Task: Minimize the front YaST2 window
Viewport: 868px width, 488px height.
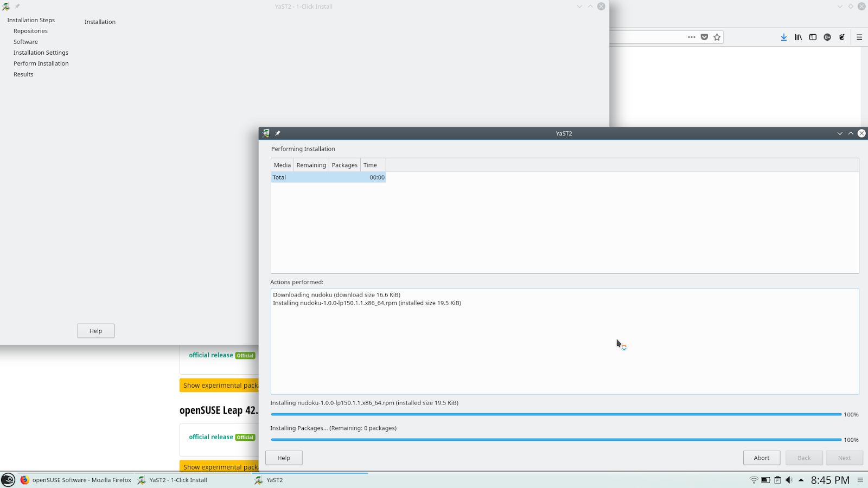Action: pos(840,133)
